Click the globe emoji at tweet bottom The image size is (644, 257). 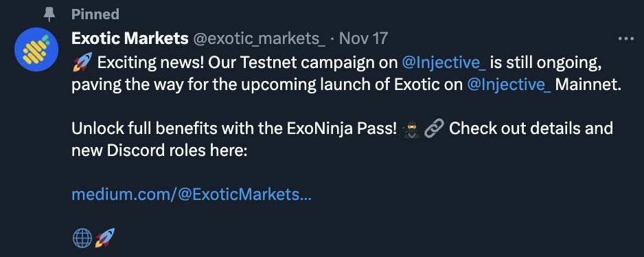click(x=82, y=238)
